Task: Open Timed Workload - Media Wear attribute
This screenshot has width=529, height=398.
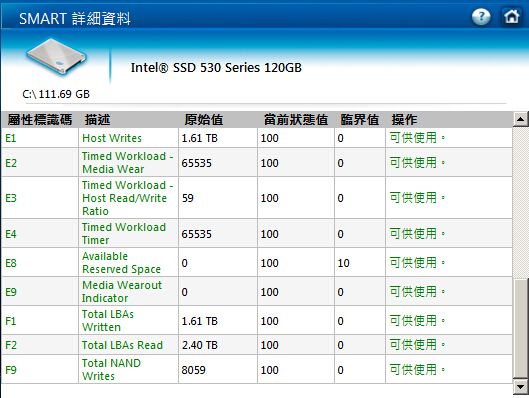Action: click(x=128, y=163)
